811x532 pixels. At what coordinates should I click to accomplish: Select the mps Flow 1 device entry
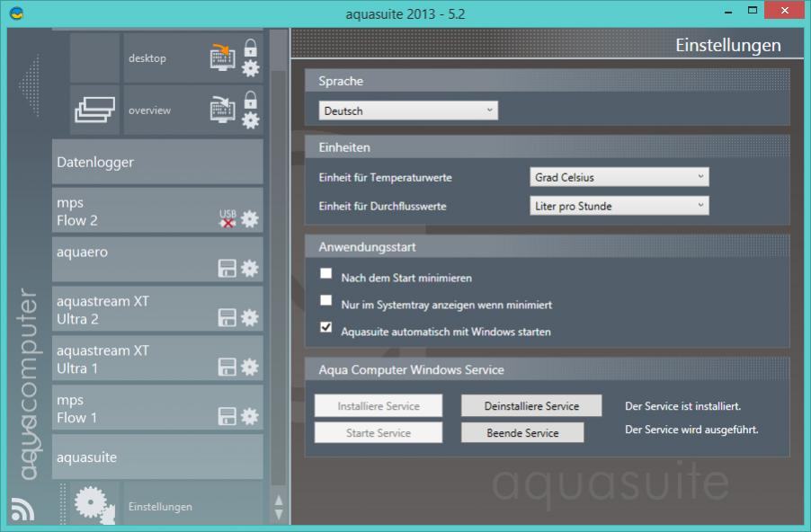(x=157, y=408)
